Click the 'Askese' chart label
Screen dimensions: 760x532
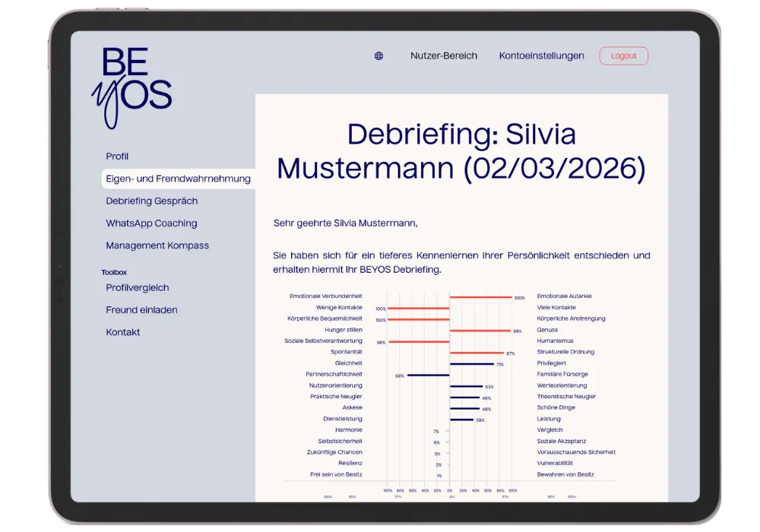(353, 407)
